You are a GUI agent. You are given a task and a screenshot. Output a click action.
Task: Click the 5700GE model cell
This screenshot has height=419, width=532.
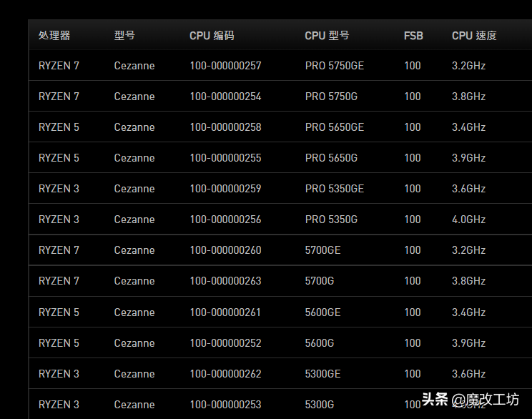[322, 250]
